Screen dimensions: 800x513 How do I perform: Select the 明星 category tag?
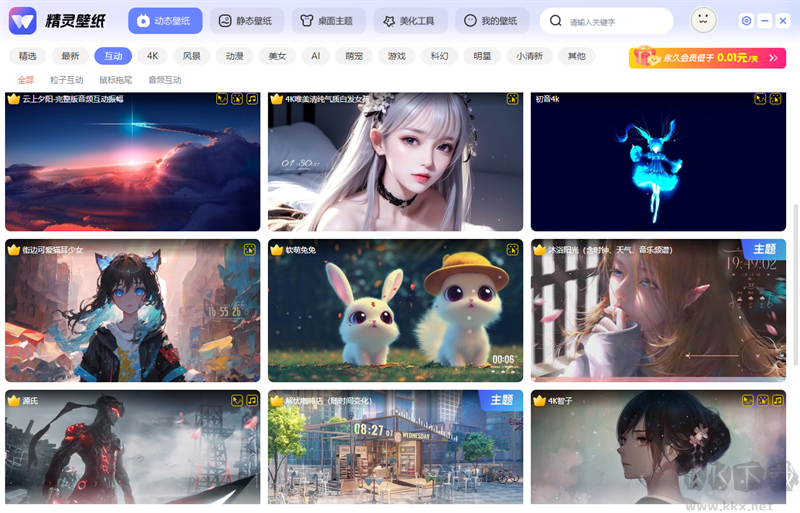point(483,56)
